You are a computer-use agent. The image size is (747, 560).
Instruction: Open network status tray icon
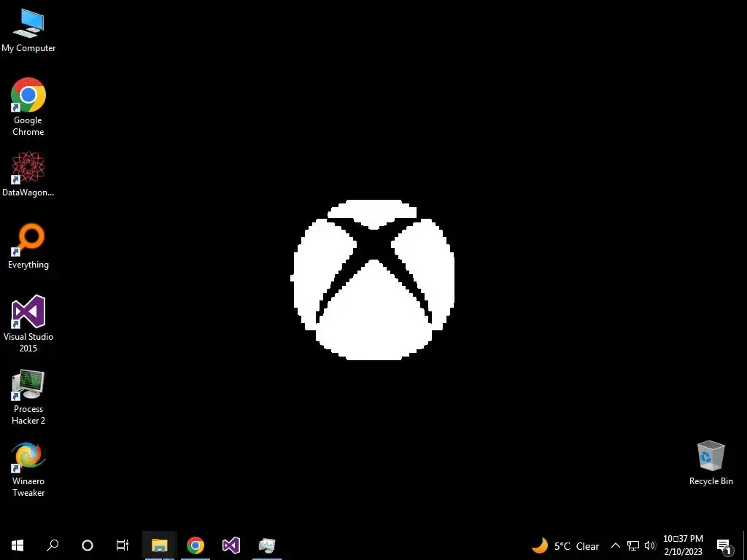pos(632,545)
